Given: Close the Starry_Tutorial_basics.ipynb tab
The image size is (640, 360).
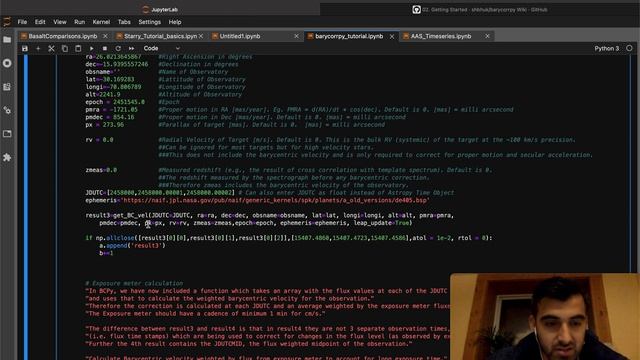Looking at the screenshot, I should (x=201, y=36).
